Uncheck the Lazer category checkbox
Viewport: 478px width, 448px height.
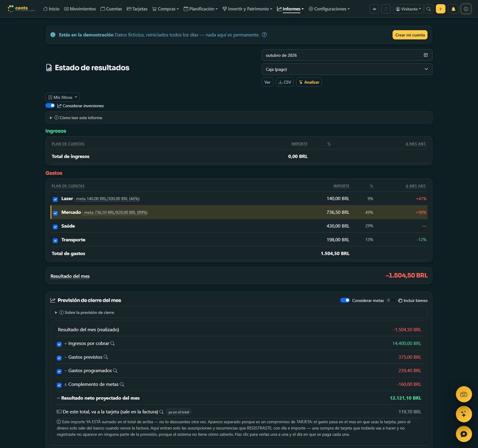point(55,199)
